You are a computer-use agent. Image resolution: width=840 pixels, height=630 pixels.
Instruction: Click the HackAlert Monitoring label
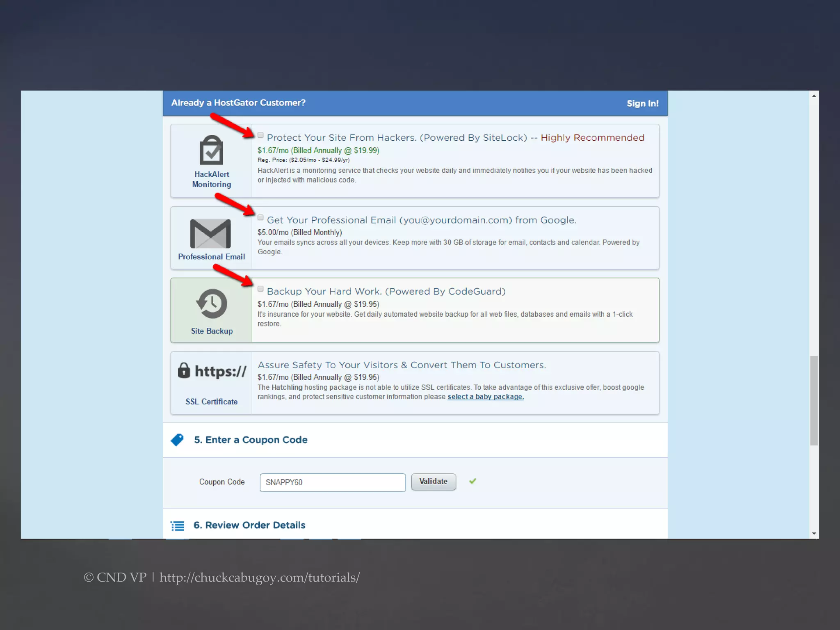coord(212,179)
